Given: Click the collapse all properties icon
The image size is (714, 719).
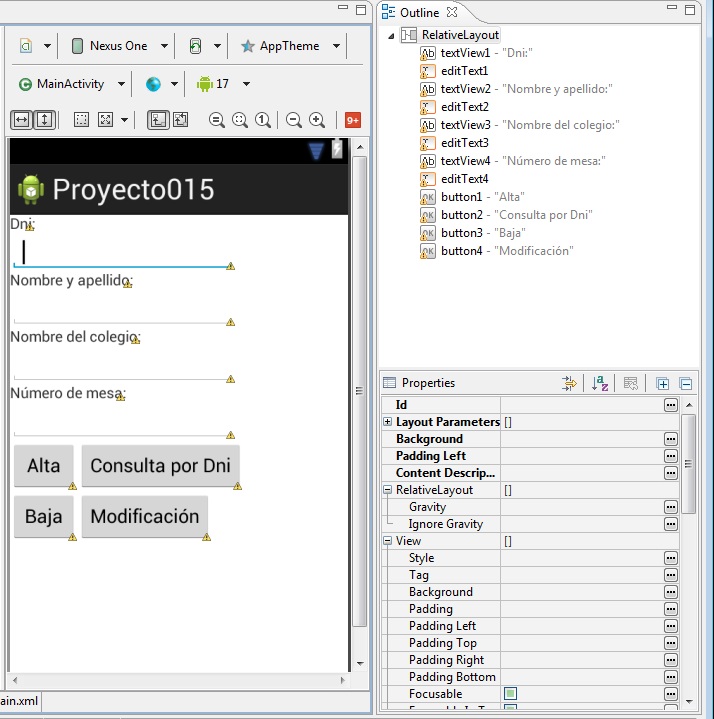Looking at the screenshot, I should (x=686, y=383).
